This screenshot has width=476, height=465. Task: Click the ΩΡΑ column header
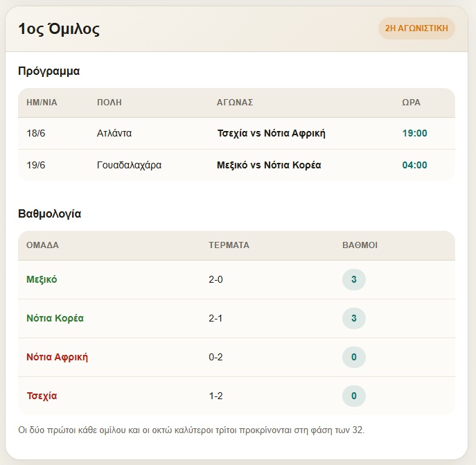click(x=412, y=103)
